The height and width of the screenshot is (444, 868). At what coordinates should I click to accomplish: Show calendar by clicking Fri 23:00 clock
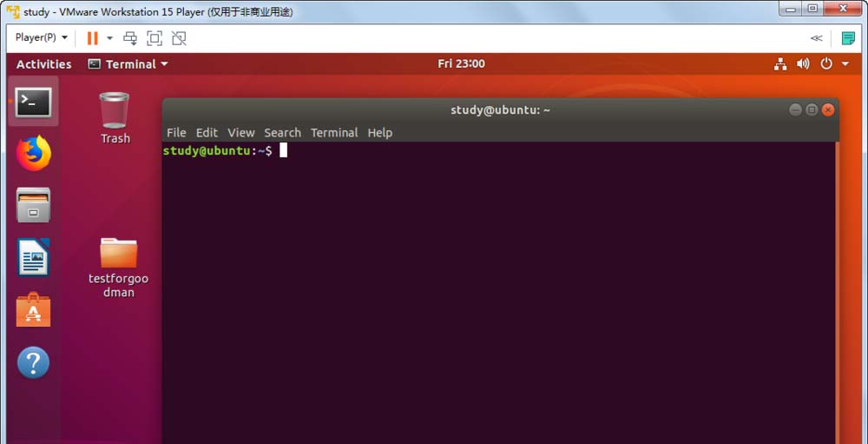click(x=461, y=63)
